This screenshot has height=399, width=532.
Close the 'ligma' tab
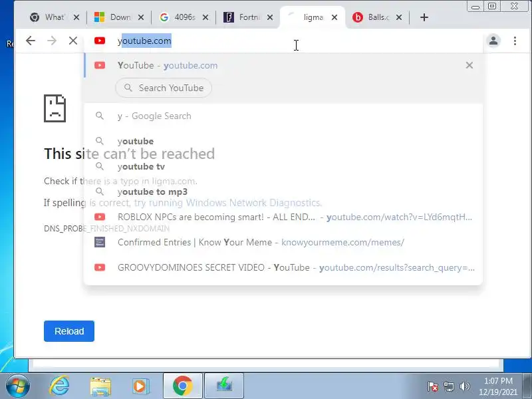(334, 17)
